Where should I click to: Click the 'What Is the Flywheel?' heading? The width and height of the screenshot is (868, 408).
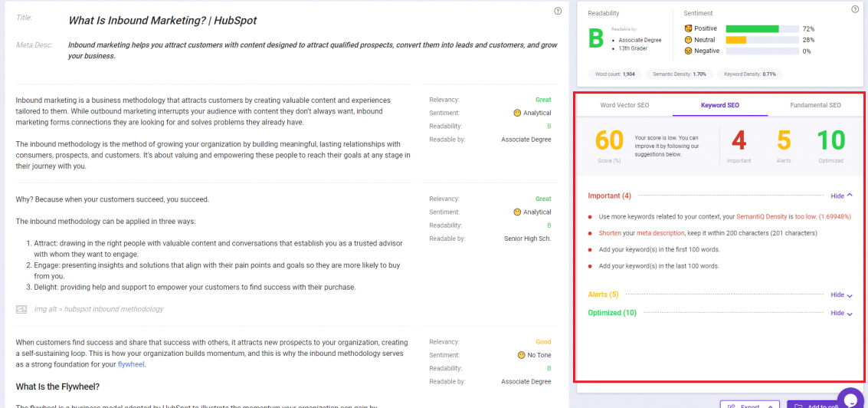coord(57,387)
